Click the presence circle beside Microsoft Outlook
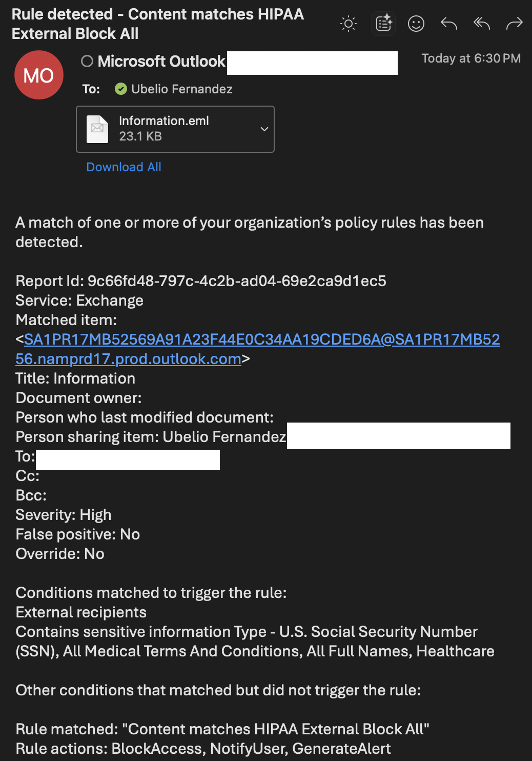The width and height of the screenshot is (532, 761). [x=87, y=62]
